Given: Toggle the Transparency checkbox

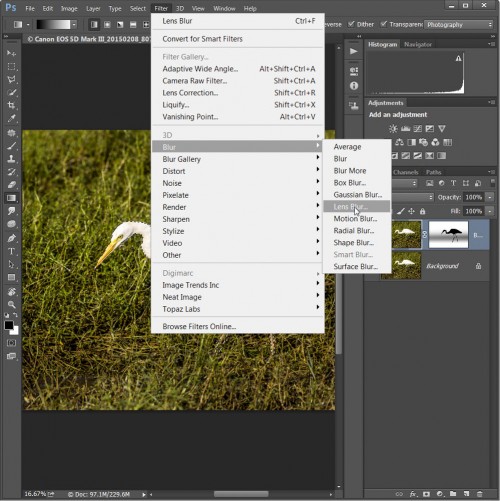Looking at the screenshot, I should 384,24.
